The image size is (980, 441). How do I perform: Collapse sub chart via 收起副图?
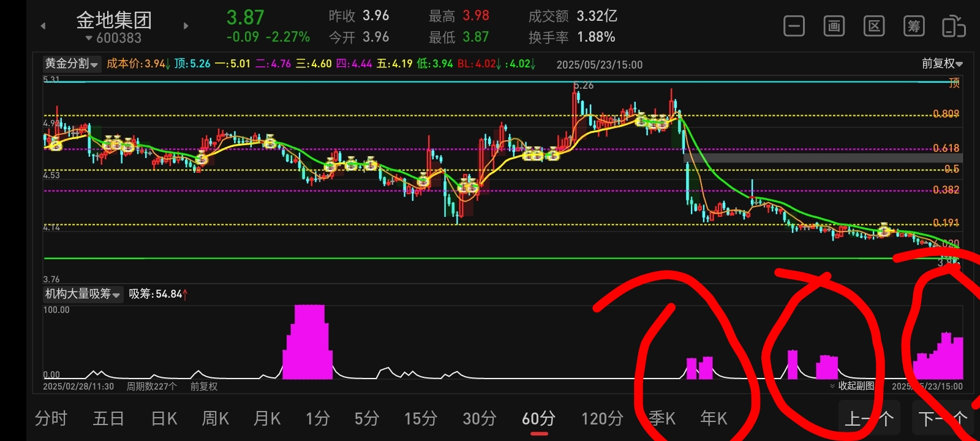click(x=853, y=386)
